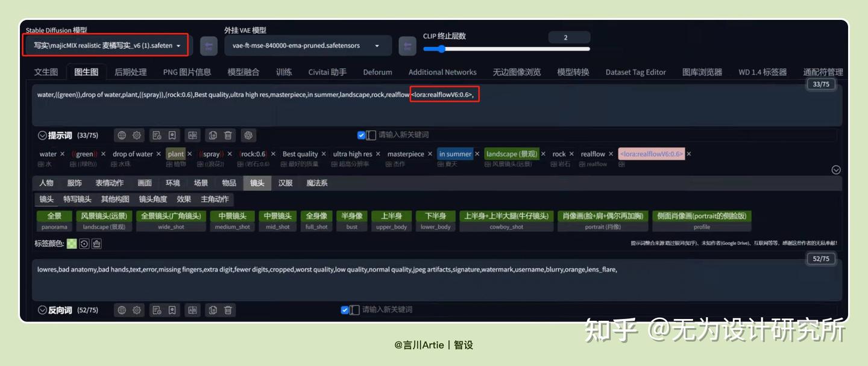The width and height of the screenshot is (868, 366).
Task: Select the 主角动作 sub-tab
Action: pos(215,199)
